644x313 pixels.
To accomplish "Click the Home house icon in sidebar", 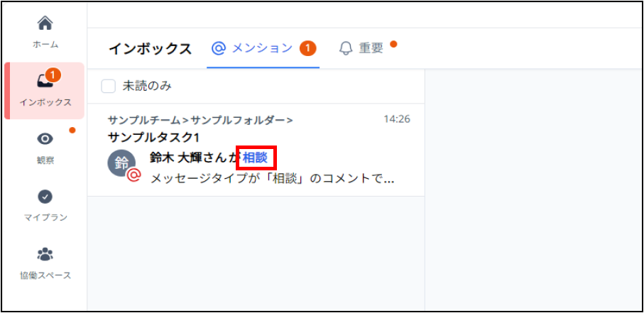I will pyautogui.click(x=45, y=23).
